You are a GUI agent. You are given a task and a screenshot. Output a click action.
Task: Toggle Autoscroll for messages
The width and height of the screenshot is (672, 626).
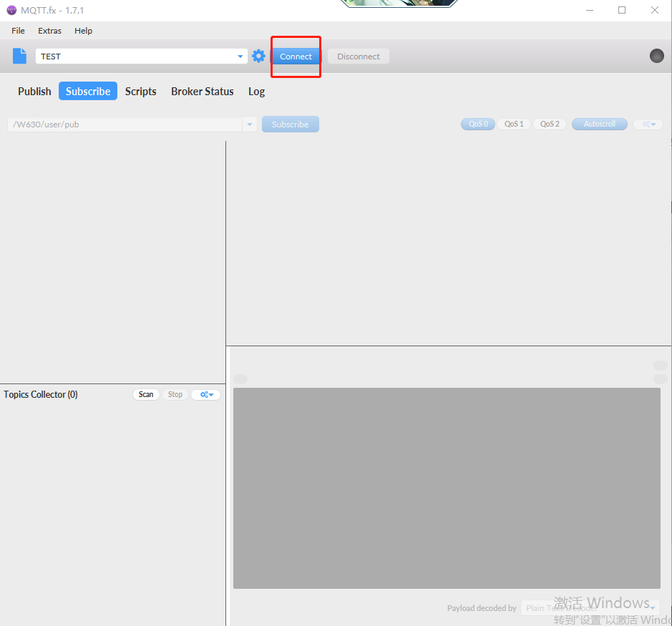[599, 124]
